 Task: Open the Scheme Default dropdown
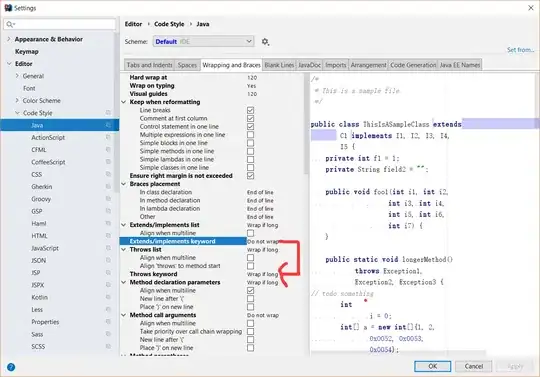203,42
